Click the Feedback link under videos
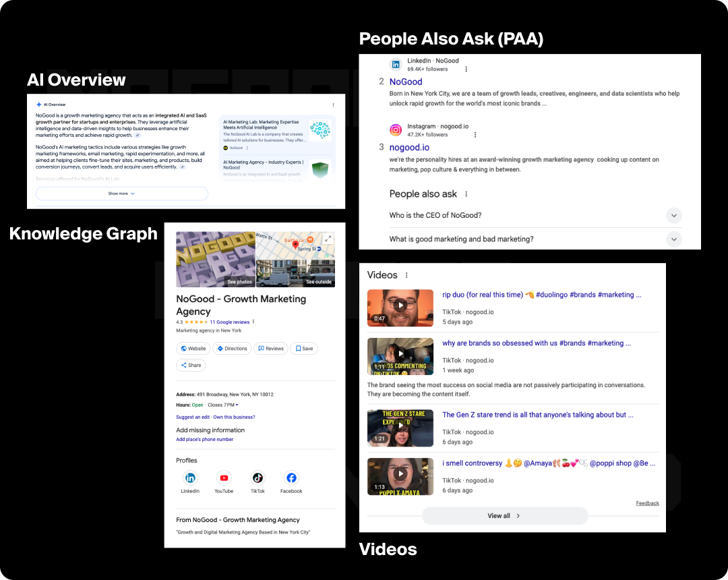This screenshot has width=728, height=580. (647, 503)
